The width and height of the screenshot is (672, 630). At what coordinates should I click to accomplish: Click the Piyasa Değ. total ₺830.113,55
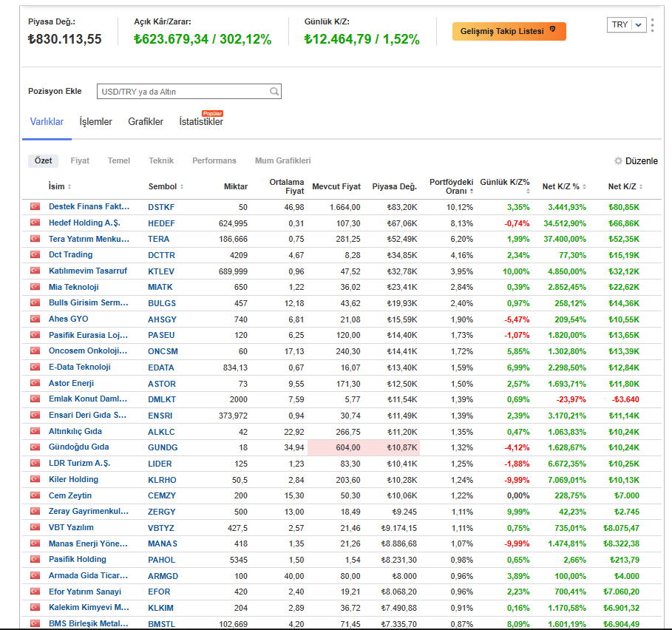click(x=65, y=39)
